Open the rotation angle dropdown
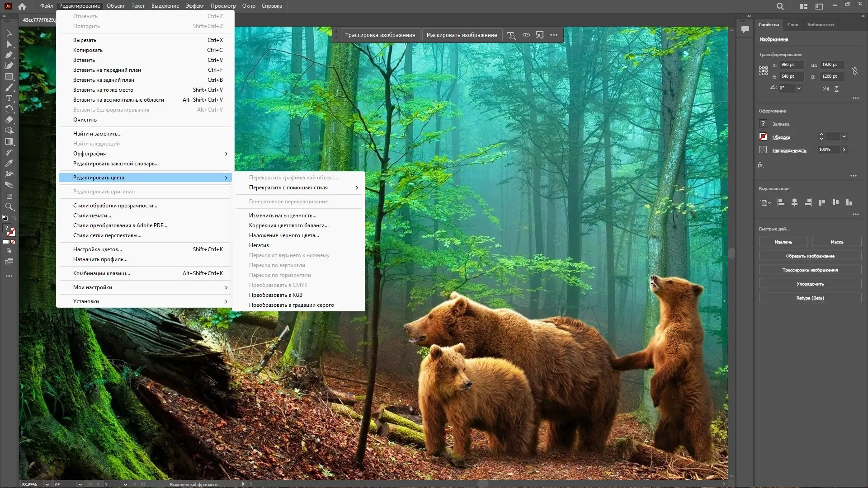Image resolution: width=868 pixels, height=488 pixels. pyautogui.click(x=799, y=89)
